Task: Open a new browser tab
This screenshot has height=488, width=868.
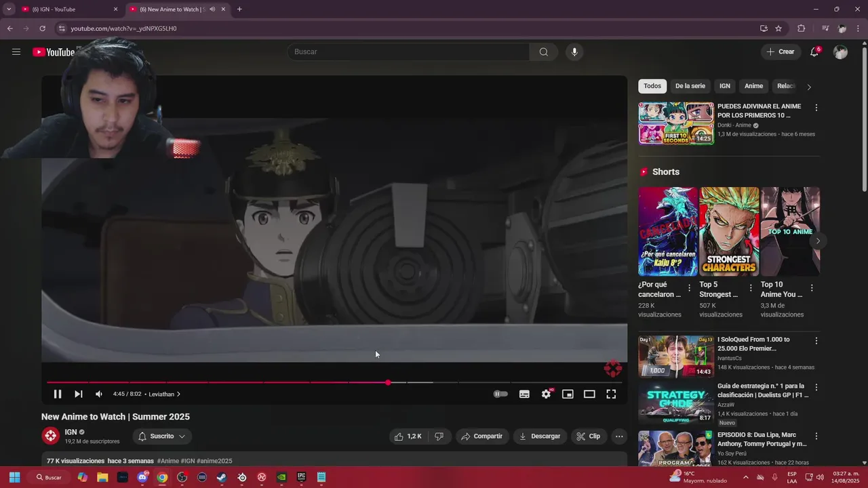Action: [x=239, y=9]
